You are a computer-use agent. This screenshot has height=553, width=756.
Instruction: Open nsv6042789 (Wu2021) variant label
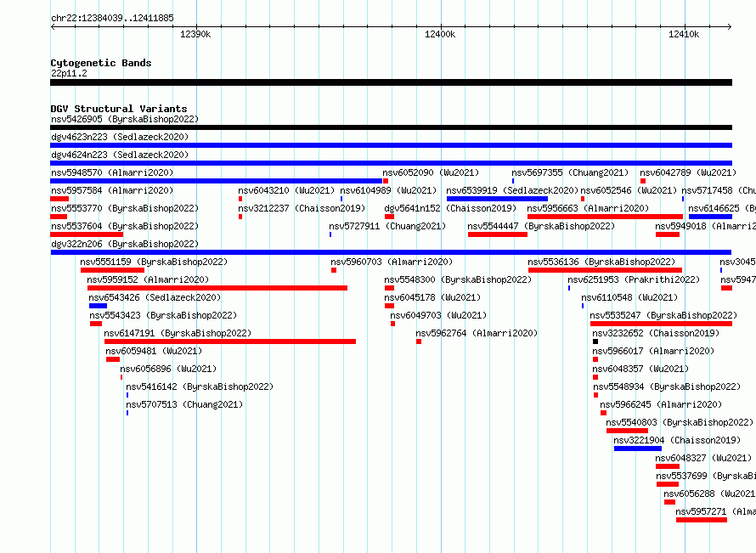688,172
